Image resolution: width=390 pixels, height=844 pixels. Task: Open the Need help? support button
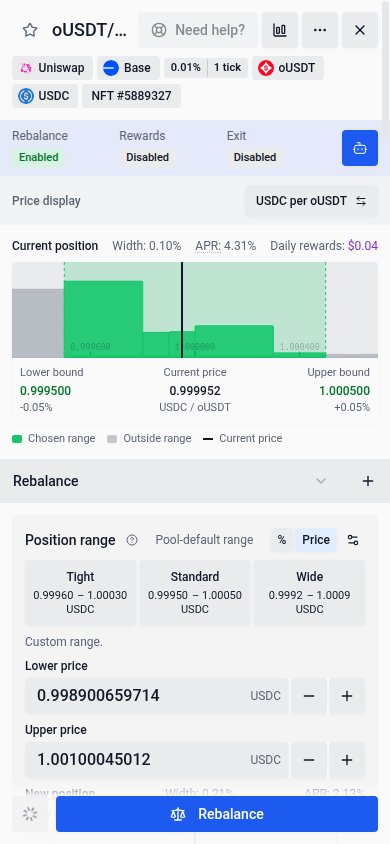[x=197, y=30]
